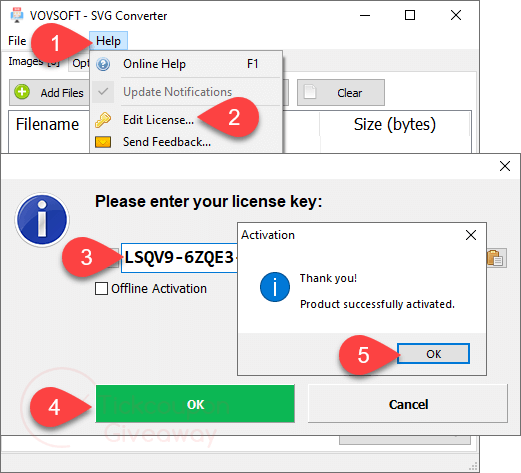
Task: Click Cancel in the license dialog
Action: [x=408, y=404]
